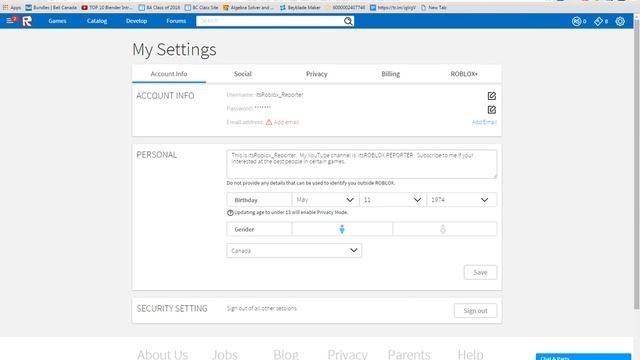Go to Forums in navigation bar
The height and width of the screenshot is (360, 640).
(176, 21)
